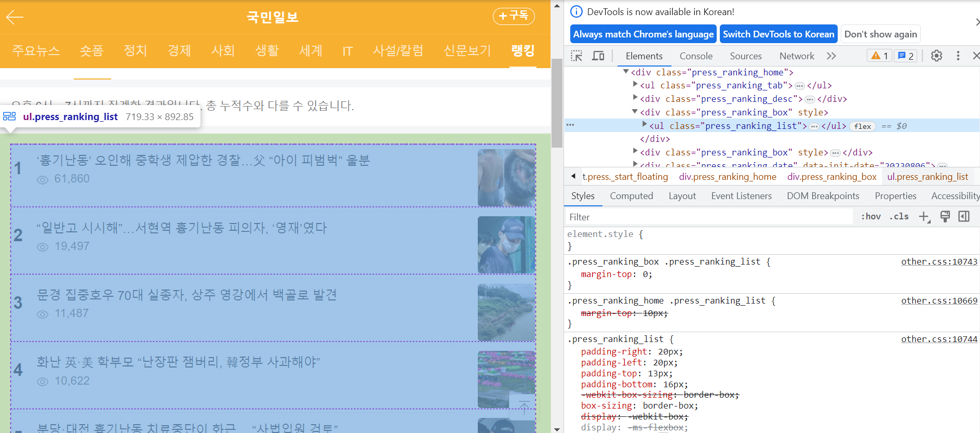Expand the ul press_ranking_list node
The height and width of the screenshot is (433, 980).
[645, 124]
